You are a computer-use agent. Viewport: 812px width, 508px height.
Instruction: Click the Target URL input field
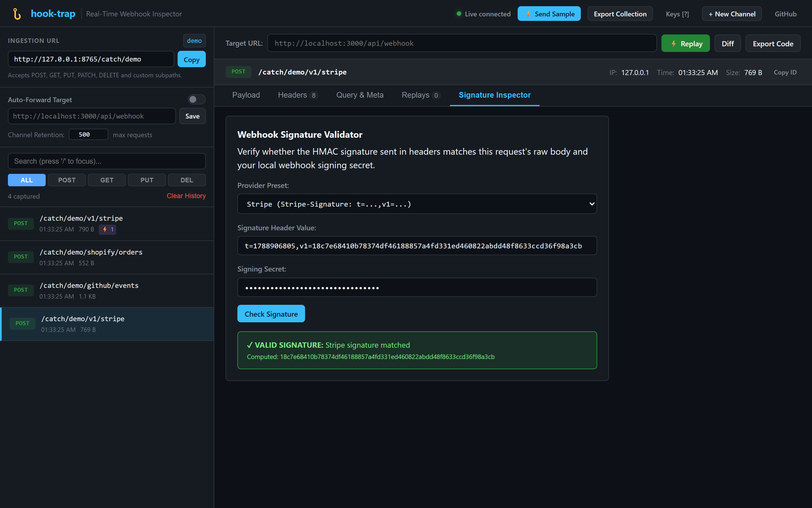(462, 43)
